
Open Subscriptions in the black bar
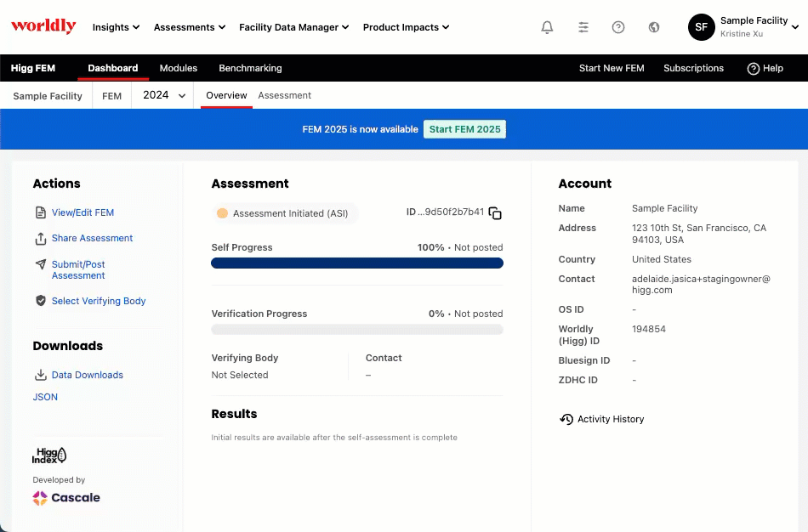(693, 68)
